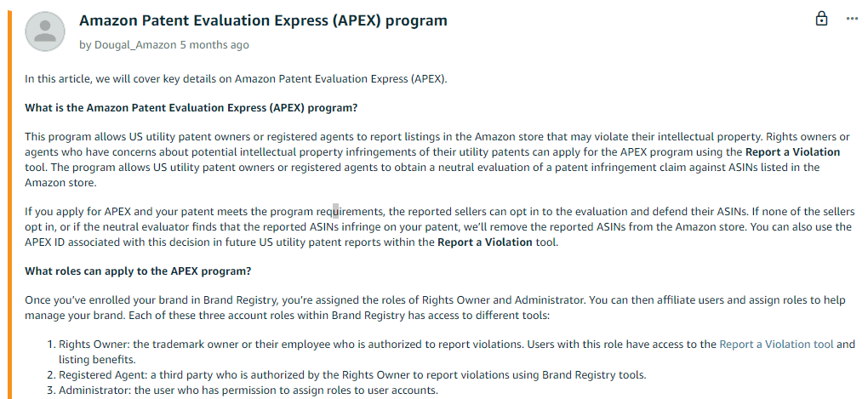Click the orange vertical bar on the post's edge
868x399 pixels.
(9, 205)
